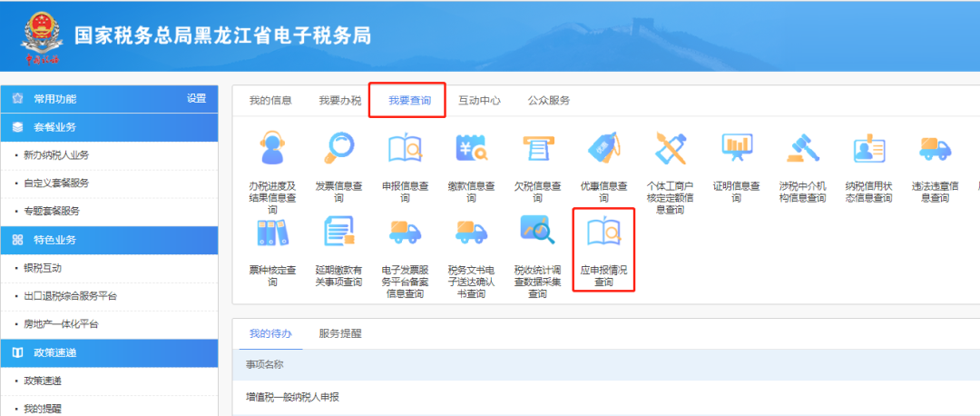
Task: Open 票种核定查询 binders icon
Action: coord(272,233)
